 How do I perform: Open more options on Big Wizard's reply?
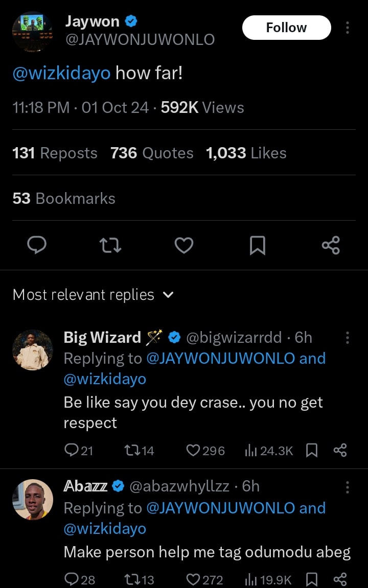pos(348,338)
